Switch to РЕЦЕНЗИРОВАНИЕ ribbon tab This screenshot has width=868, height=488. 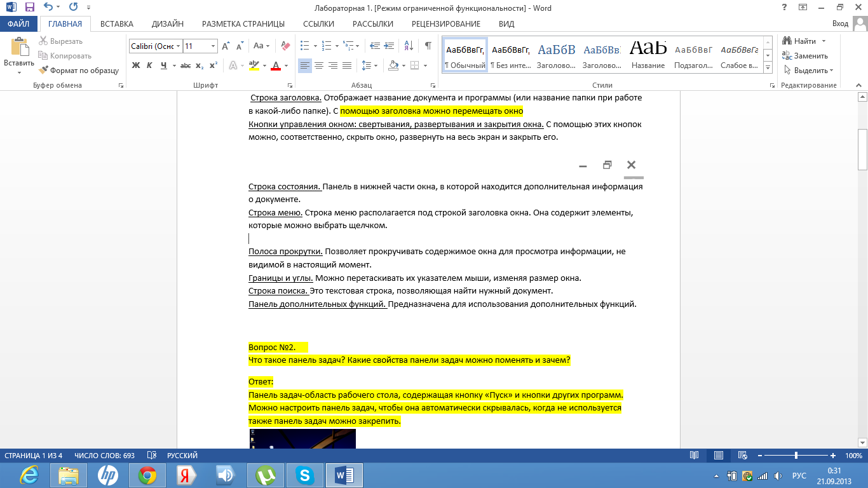coord(446,24)
